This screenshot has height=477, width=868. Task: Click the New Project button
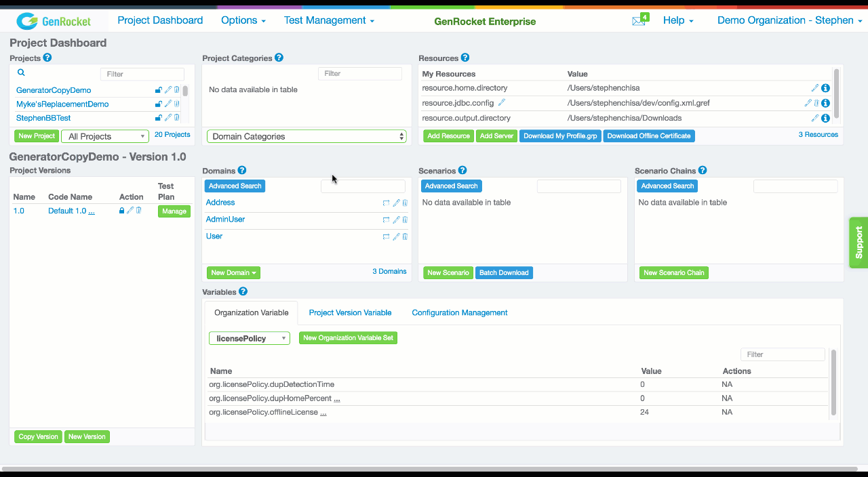37,136
